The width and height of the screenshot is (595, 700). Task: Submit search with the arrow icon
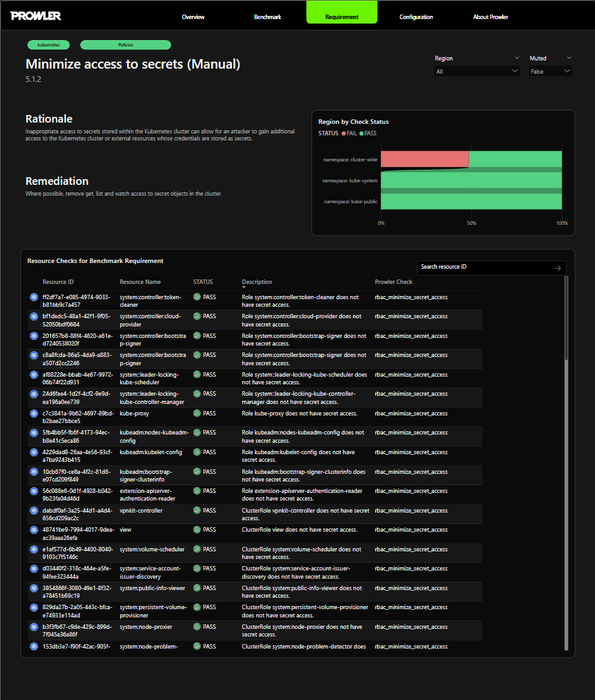point(557,268)
